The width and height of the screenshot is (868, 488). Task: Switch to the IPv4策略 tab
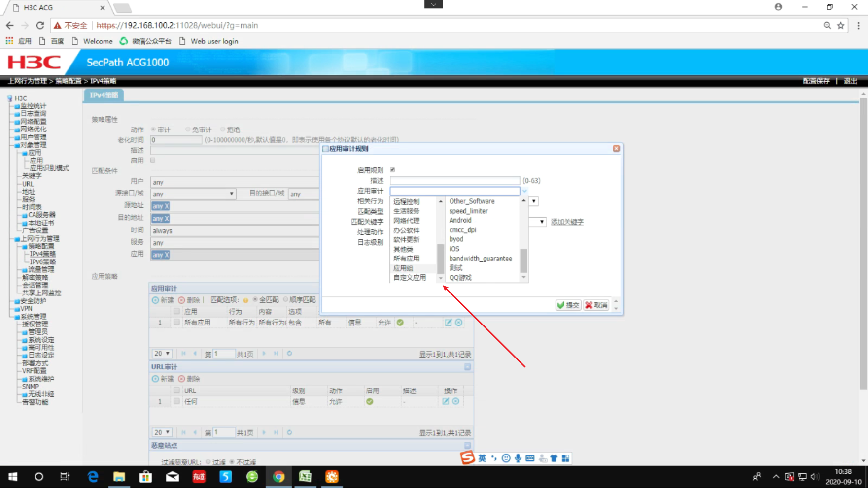point(104,95)
